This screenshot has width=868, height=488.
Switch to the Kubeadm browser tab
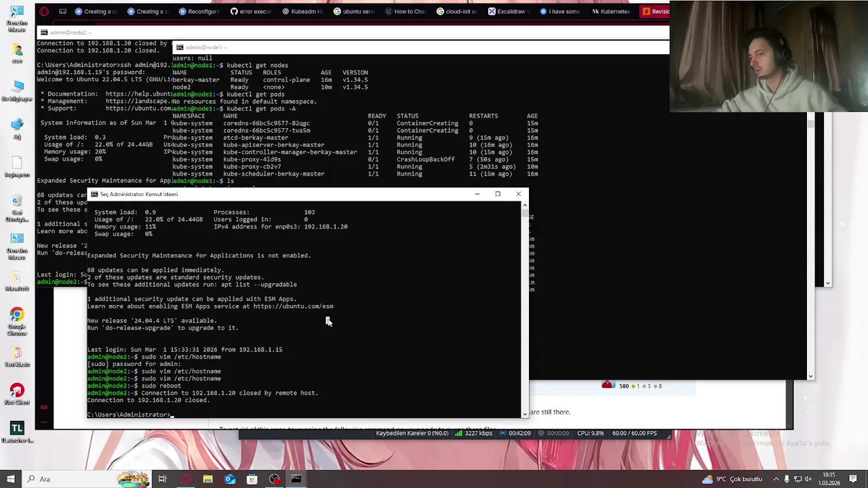click(x=302, y=12)
